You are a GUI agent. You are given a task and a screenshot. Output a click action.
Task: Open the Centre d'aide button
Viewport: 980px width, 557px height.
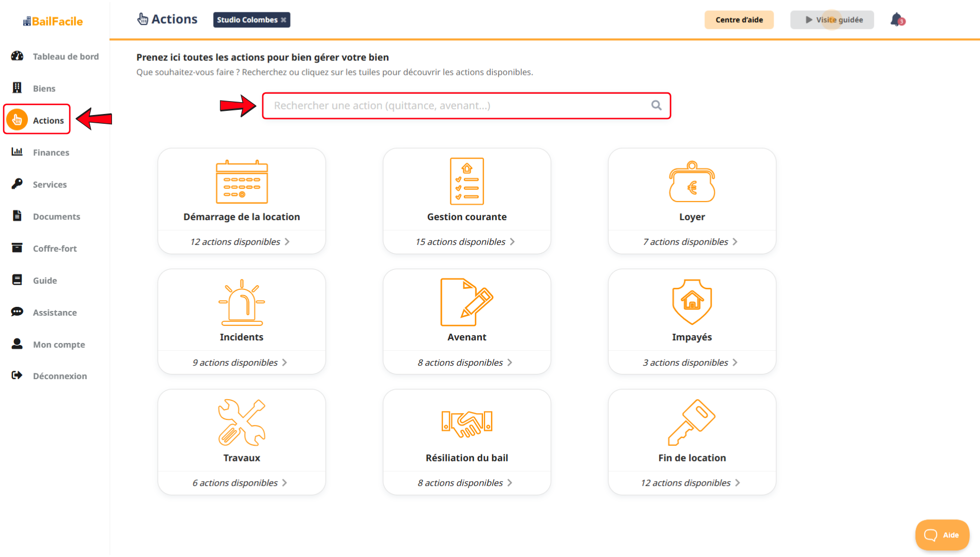[x=739, y=20]
